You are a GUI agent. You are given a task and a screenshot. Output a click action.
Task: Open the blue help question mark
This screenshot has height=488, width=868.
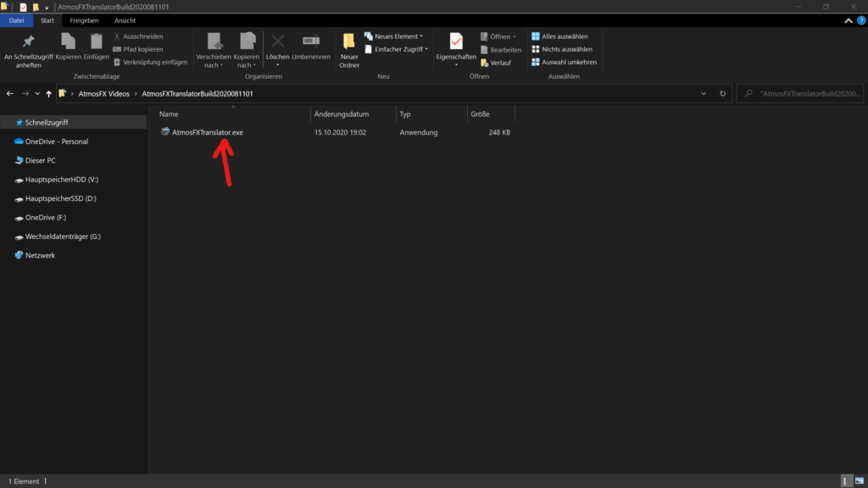click(861, 20)
